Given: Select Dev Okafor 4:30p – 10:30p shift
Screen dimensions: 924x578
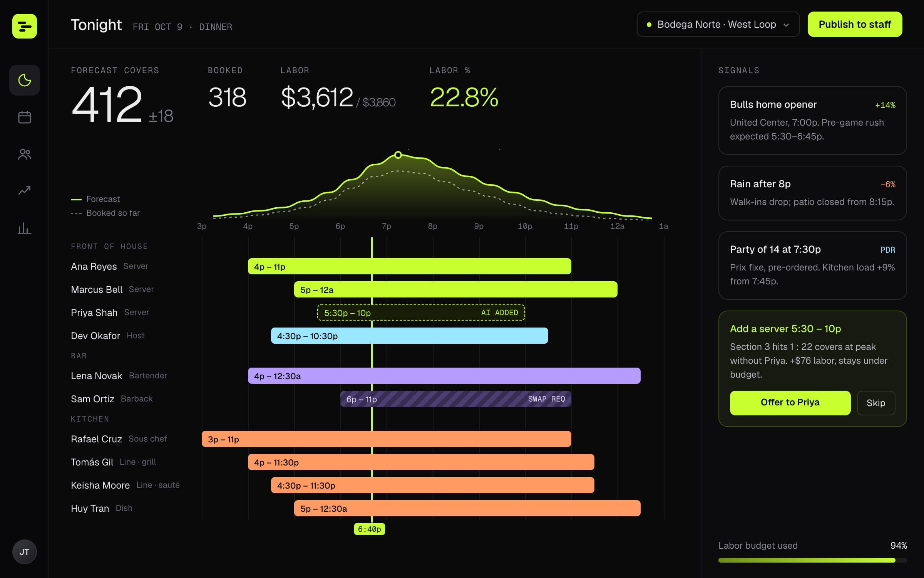Looking at the screenshot, I should (410, 336).
